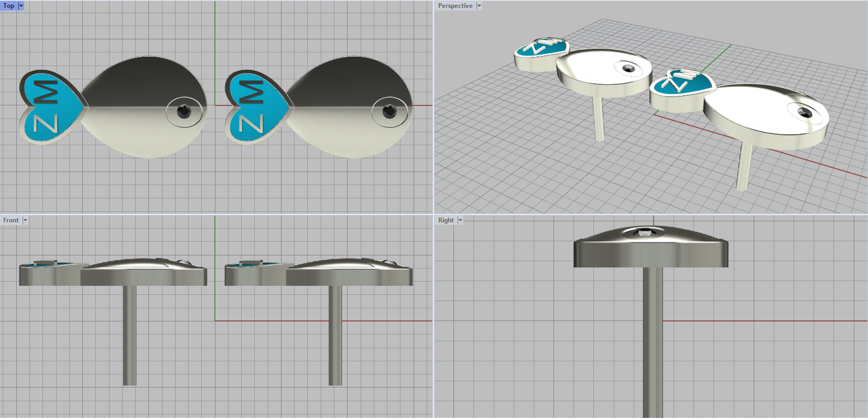Activate the Top viewport title label
Viewport: 868px width, 419px height.
click(9, 6)
